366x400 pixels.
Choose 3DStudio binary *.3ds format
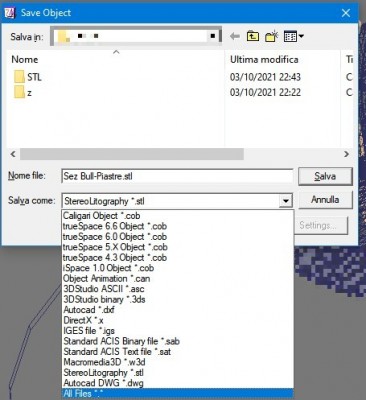pyautogui.click(x=178, y=299)
